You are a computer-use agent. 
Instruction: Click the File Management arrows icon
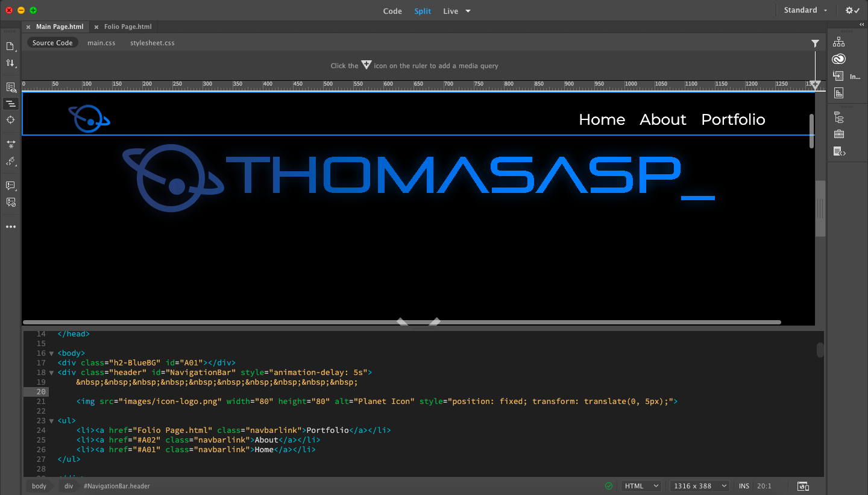tap(10, 63)
